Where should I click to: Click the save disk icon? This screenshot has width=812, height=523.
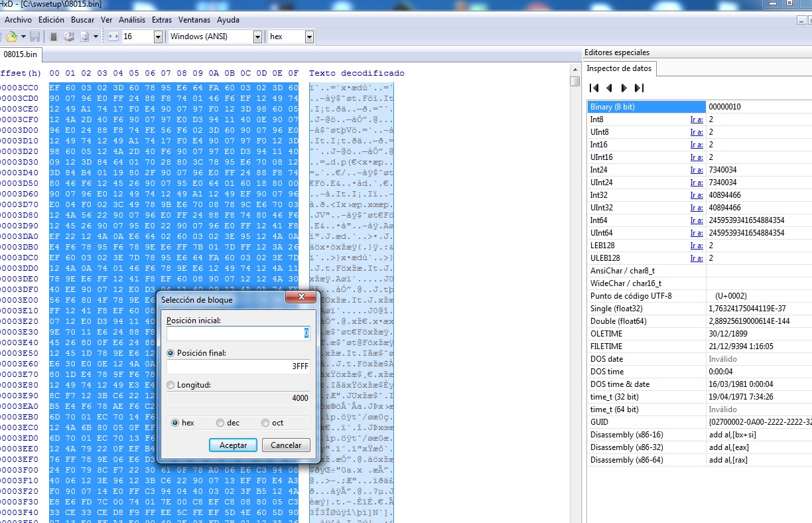pyautogui.click(x=34, y=37)
